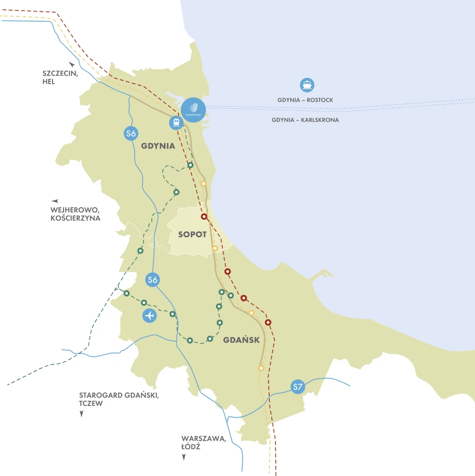This screenshot has width=475, height=476.
Task: Click the ferry ship icon
Action: pos(307,85)
